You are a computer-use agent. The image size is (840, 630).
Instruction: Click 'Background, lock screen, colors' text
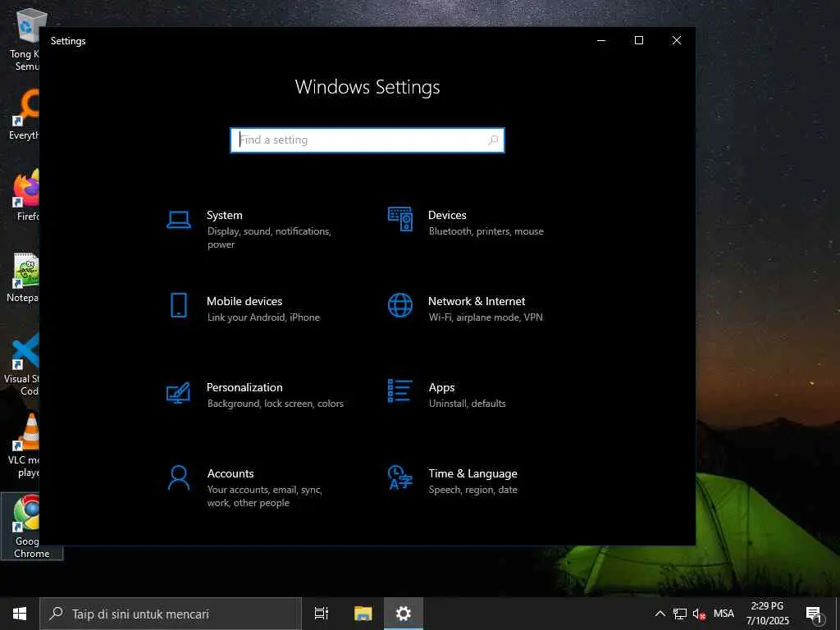pyautogui.click(x=276, y=404)
